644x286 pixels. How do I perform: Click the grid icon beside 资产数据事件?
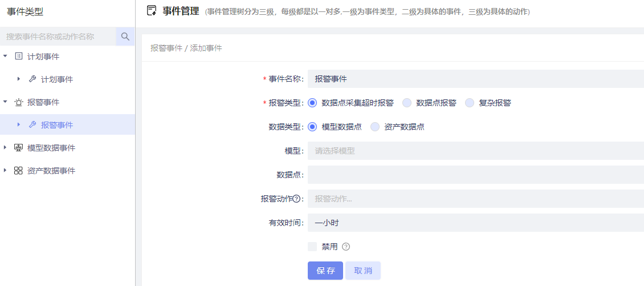(18, 171)
